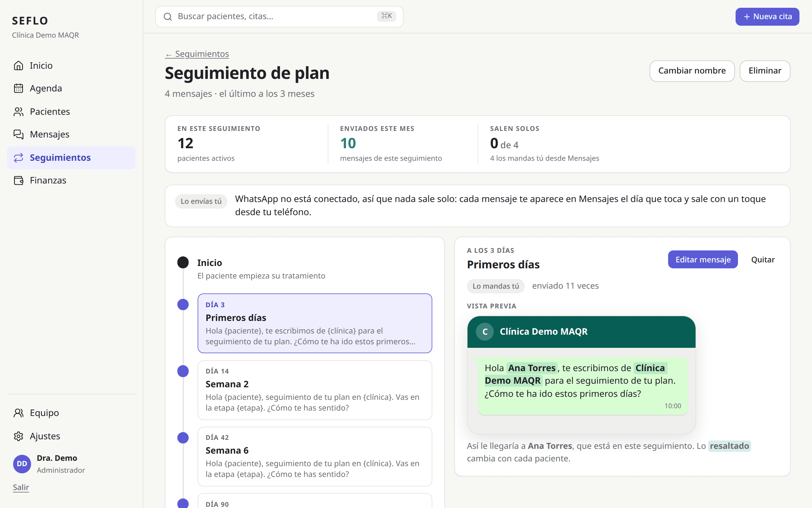Screen dimensions: 812x508
Task: Click the Día 42 timeline dot
Action: click(183, 438)
